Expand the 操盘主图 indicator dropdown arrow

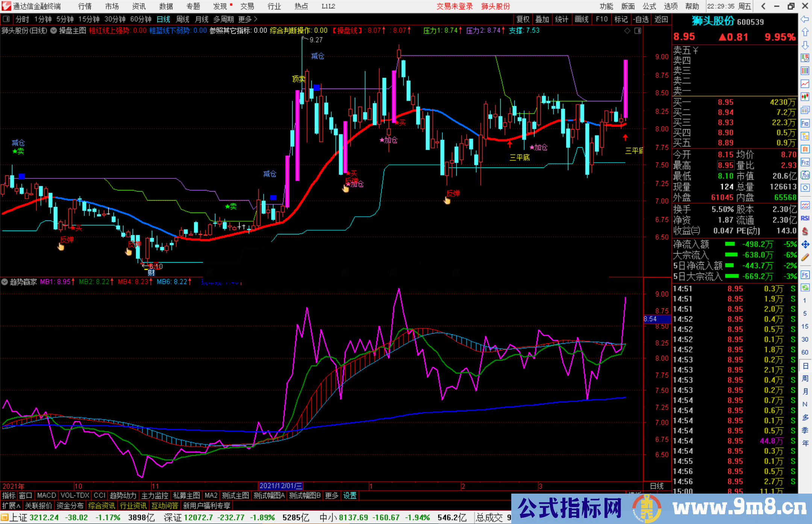coord(54,31)
